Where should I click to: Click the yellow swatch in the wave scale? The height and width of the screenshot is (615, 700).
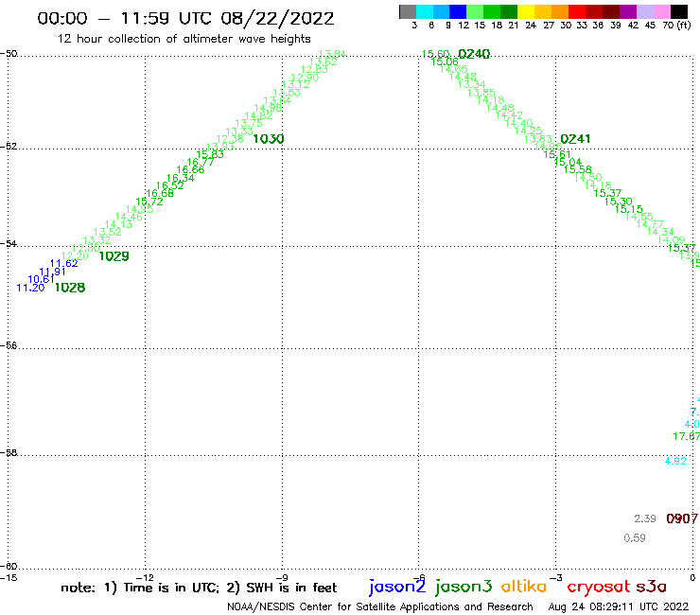pos(526,12)
